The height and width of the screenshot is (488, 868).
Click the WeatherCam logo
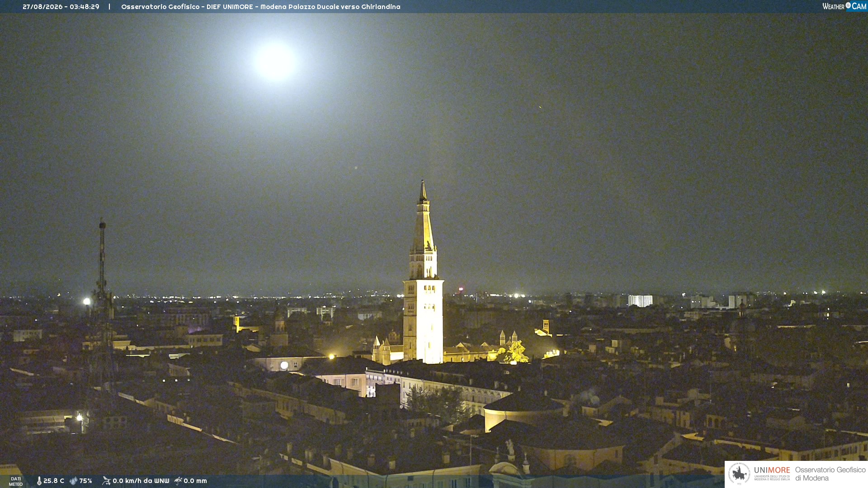point(844,6)
